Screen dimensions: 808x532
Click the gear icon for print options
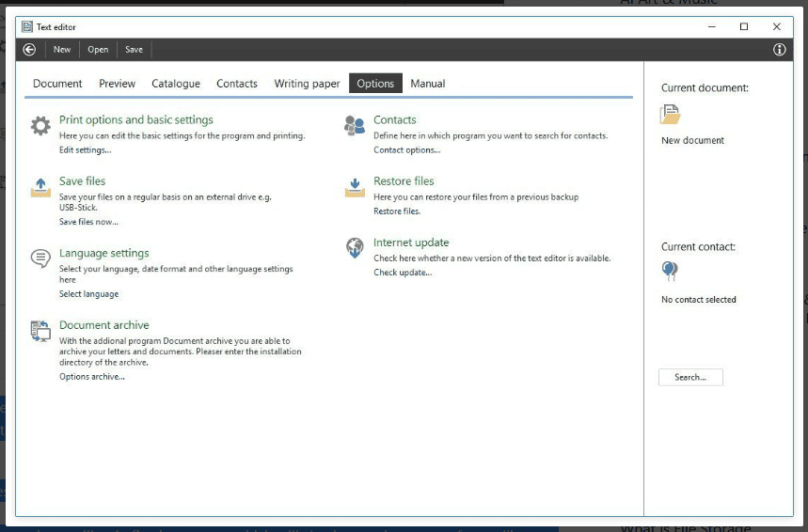coord(40,125)
